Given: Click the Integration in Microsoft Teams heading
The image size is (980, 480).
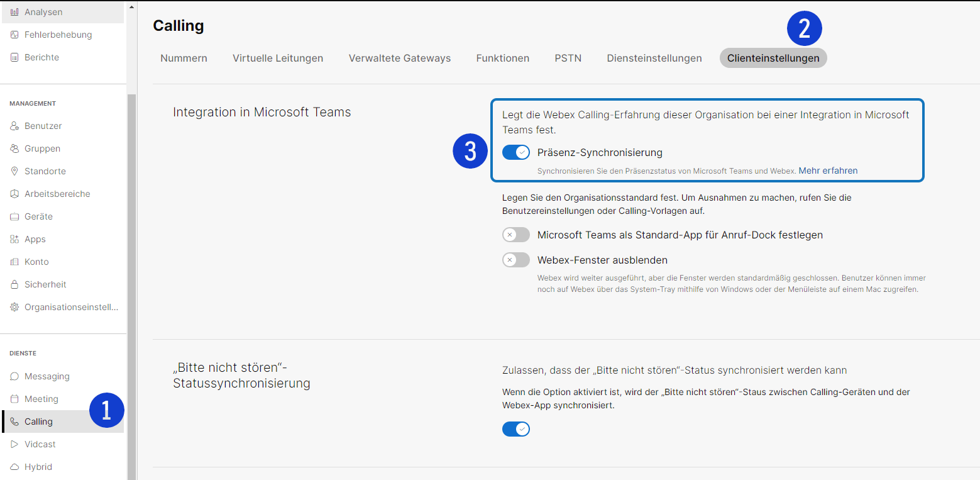Looking at the screenshot, I should 262,113.
